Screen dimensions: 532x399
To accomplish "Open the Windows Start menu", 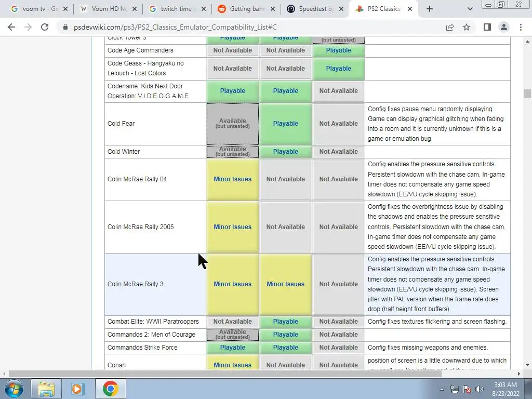I will [14, 389].
